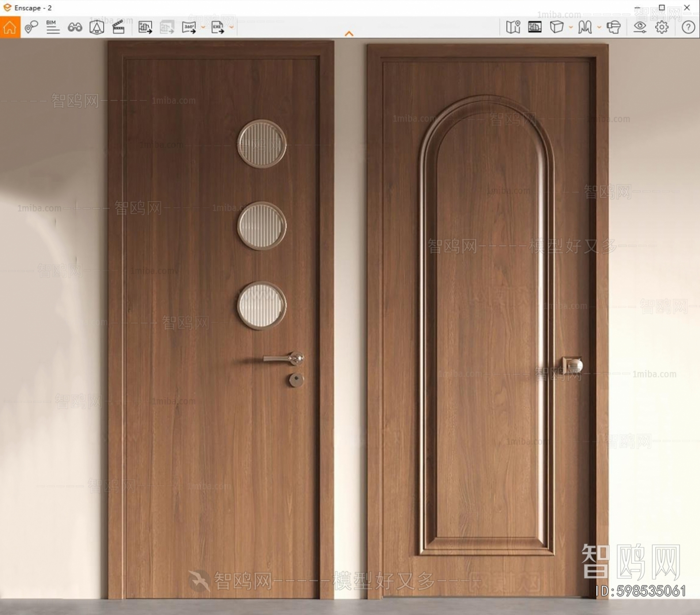Open the Help question mark panel
This screenshot has width=700, height=615.
click(688, 27)
